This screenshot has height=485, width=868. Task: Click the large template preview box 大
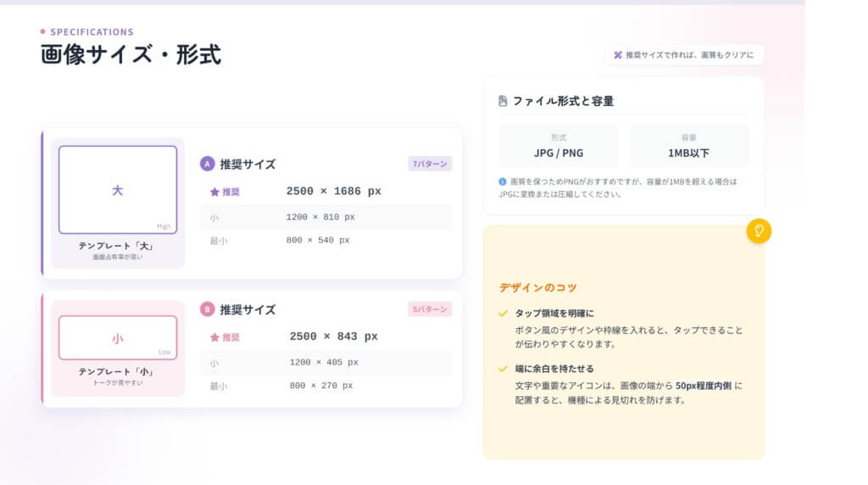(118, 190)
